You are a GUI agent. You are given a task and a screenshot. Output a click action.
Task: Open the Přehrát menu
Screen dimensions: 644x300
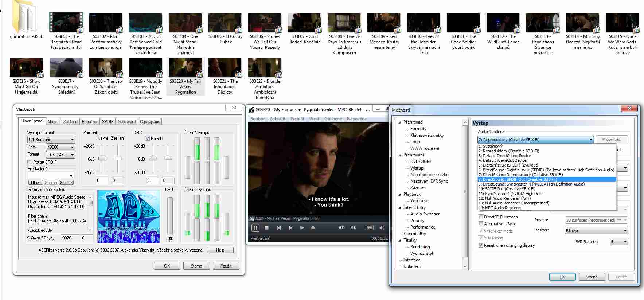(x=297, y=119)
